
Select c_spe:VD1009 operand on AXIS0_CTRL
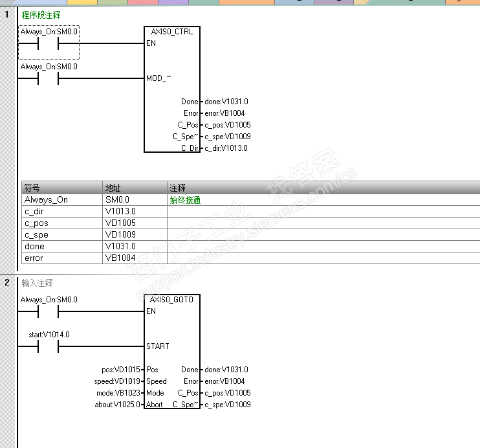point(228,137)
